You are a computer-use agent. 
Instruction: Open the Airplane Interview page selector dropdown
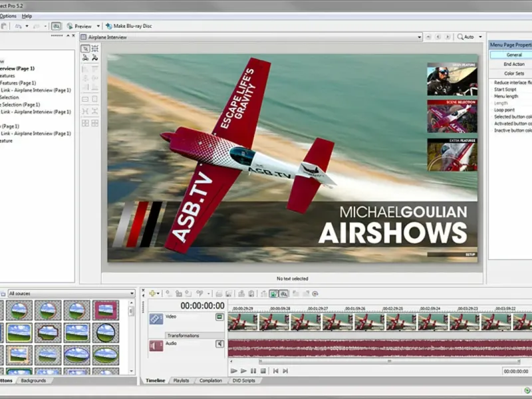pyautogui.click(x=420, y=37)
